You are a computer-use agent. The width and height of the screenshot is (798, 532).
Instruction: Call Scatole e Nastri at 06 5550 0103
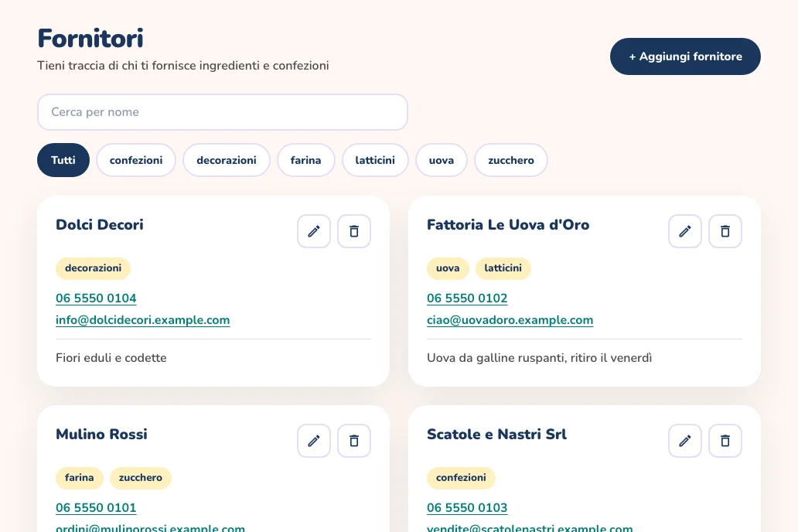click(x=467, y=507)
